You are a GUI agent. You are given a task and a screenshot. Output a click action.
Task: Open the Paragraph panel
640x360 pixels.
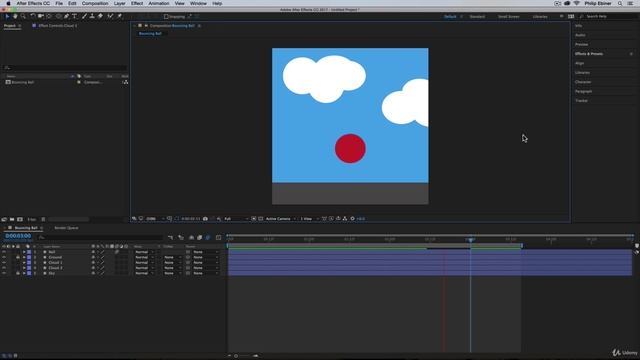[x=584, y=91]
